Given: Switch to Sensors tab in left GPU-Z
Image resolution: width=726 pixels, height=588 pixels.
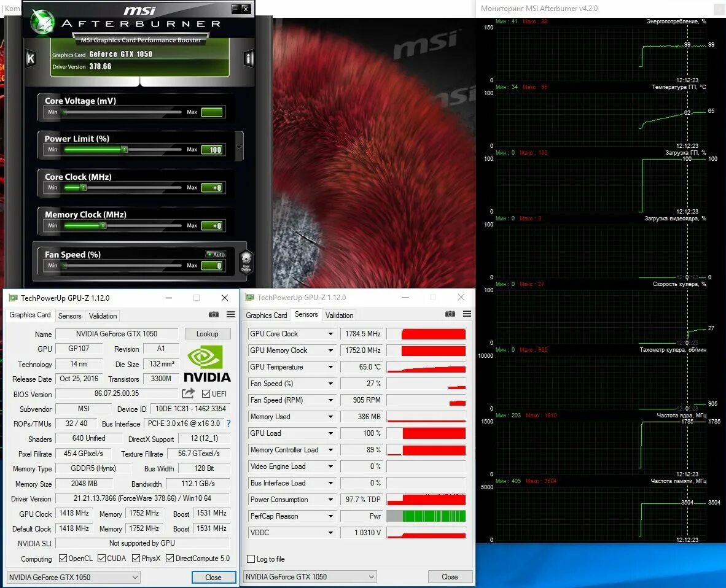Looking at the screenshot, I should (x=70, y=316).
